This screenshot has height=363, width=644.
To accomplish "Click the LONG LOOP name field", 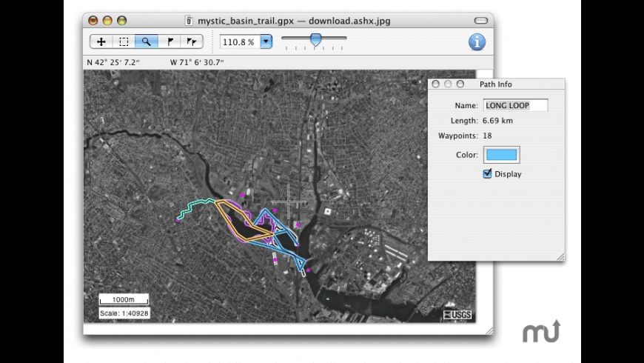I will click(515, 105).
